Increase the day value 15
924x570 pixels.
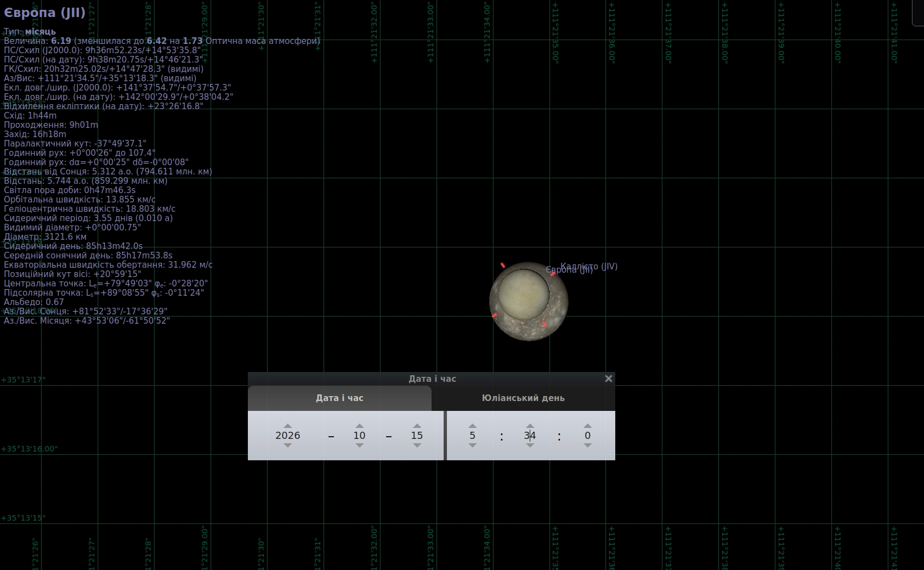pyautogui.click(x=417, y=426)
